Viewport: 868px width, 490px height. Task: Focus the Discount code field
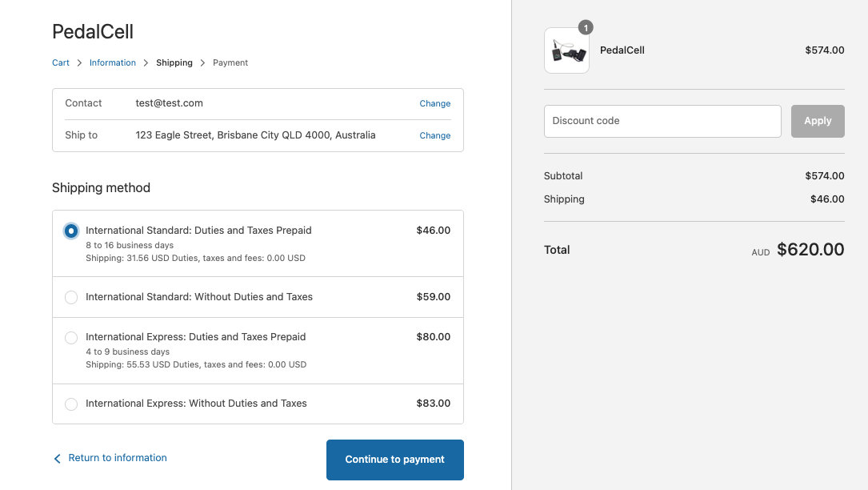[x=662, y=121]
